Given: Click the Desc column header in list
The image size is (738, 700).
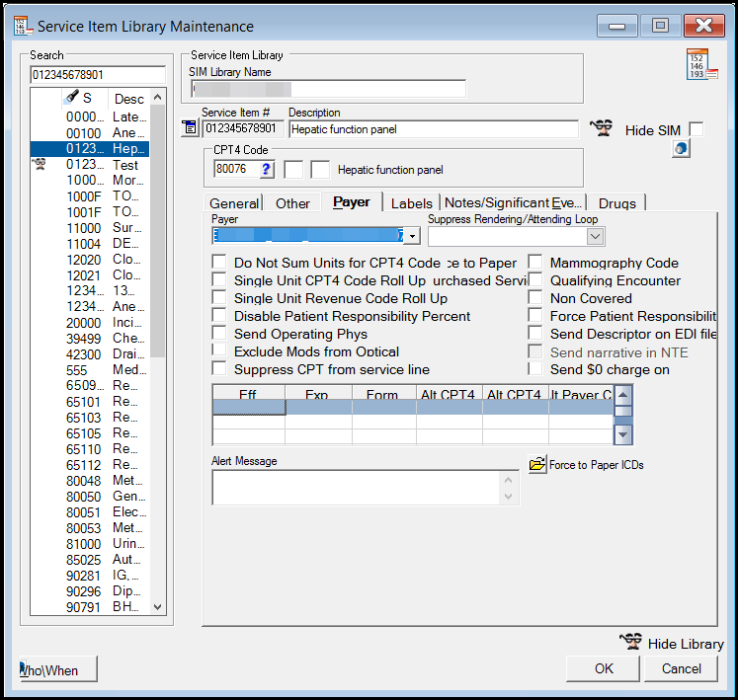Looking at the screenshot, I should pyautogui.click(x=129, y=98).
